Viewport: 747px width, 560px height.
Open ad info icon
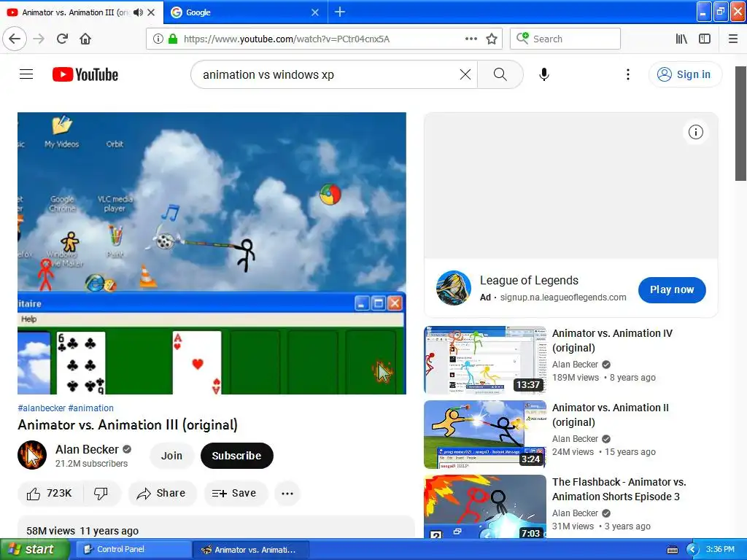pyautogui.click(x=695, y=132)
